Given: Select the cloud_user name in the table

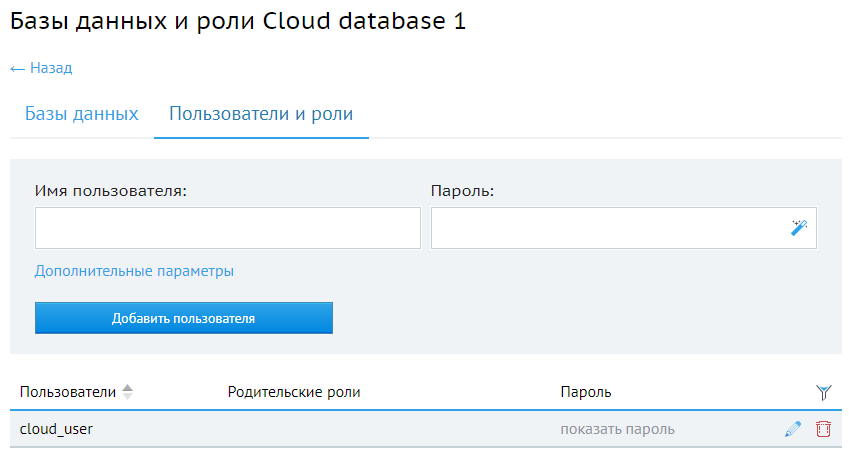Looking at the screenshot, I should tap(57, 429).
